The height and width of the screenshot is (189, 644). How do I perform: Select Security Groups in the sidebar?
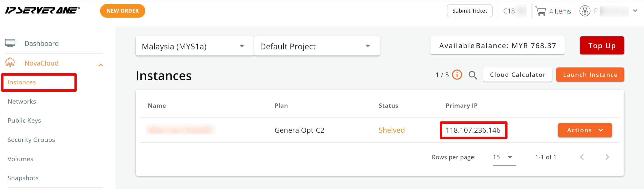[x=31, y=140]
